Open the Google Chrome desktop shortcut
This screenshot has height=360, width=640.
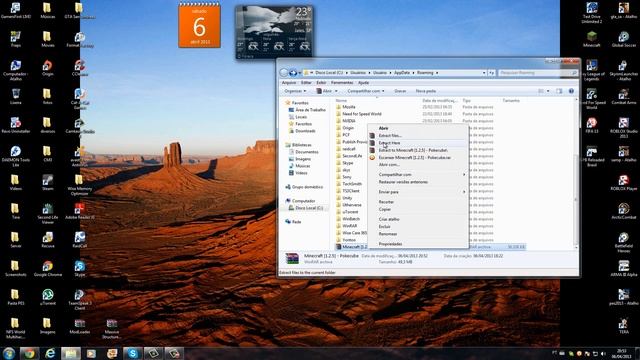[47, 268]
